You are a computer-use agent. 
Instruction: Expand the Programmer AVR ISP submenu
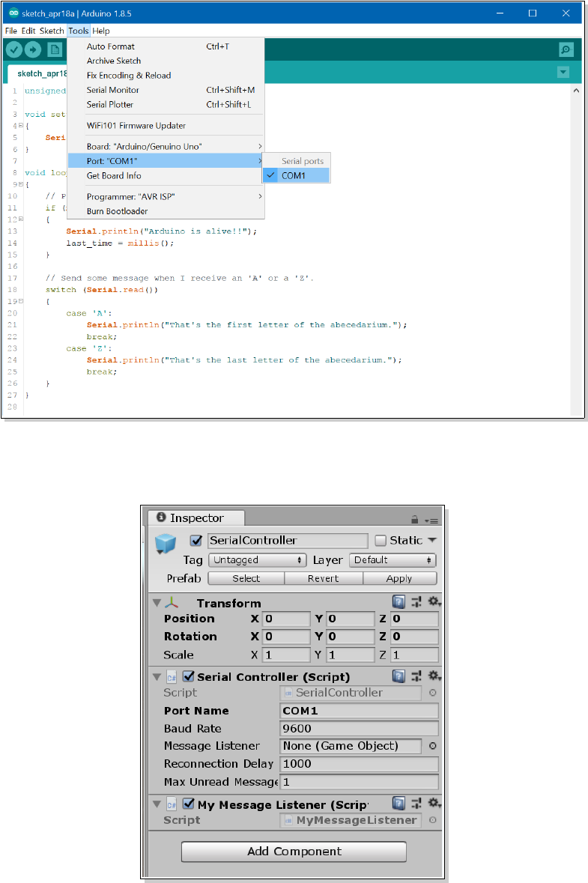[x=166, y=196]
